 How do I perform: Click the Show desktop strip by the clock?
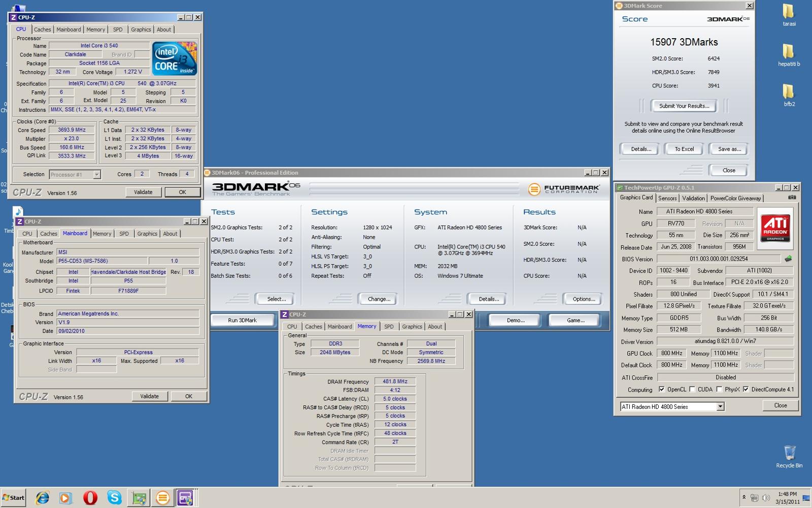[806, 498]
